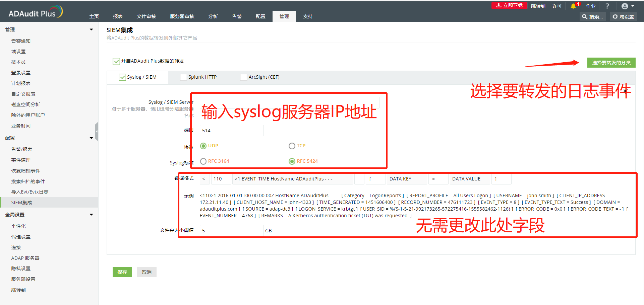The image size is (644, 305).
Task: Click the search magnifier box
Action: coord(592,16)
